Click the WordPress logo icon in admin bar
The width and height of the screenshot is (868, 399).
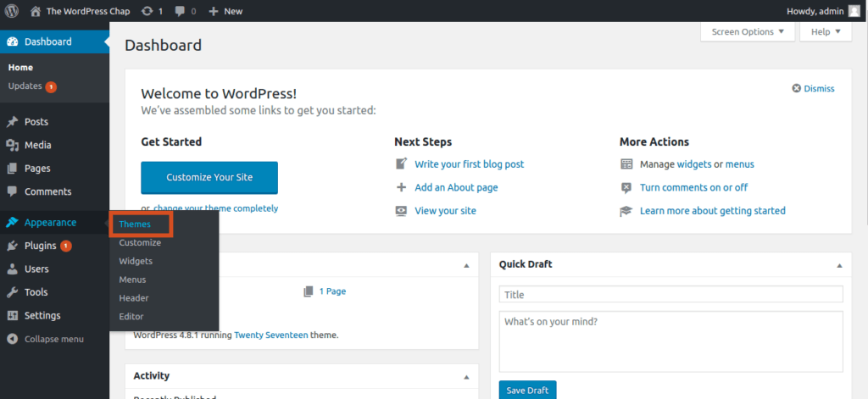pyautogui.click(x=12, y=10)
